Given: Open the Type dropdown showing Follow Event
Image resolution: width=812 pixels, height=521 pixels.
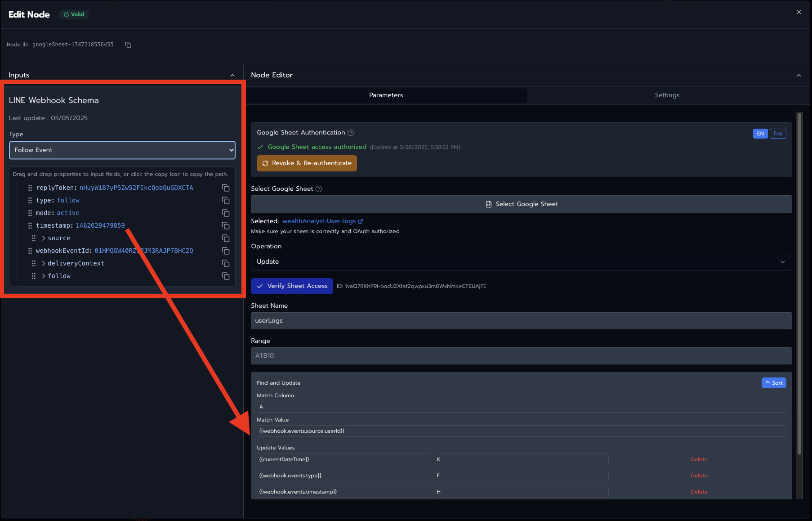Looking at the screenshot, I should (x=122, y=150).
